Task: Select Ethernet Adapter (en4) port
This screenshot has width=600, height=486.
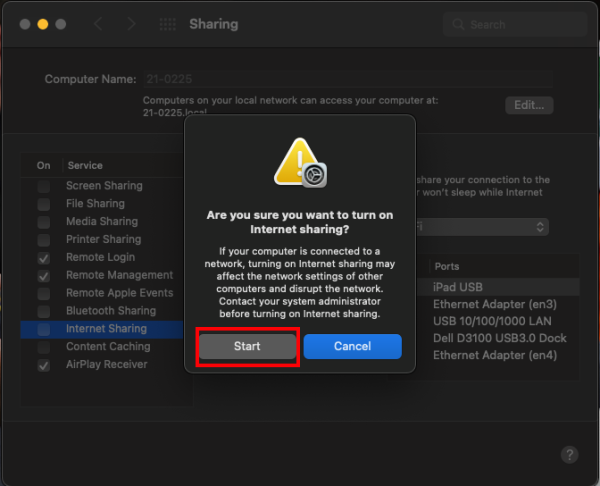Action: (497, 355)
